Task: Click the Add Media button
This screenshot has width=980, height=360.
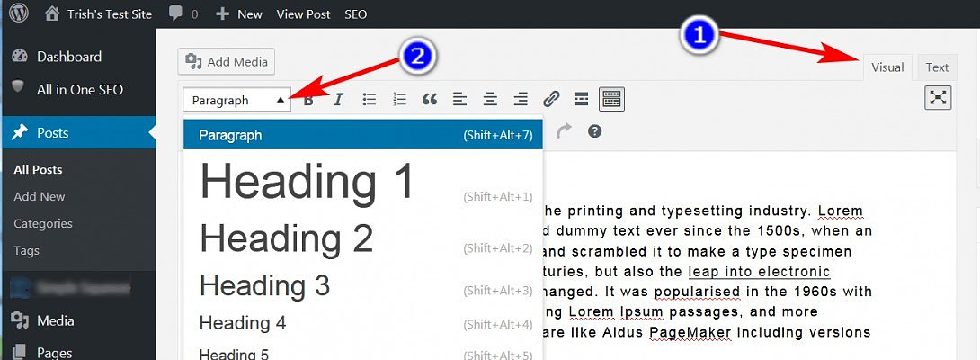Action: 227,62
